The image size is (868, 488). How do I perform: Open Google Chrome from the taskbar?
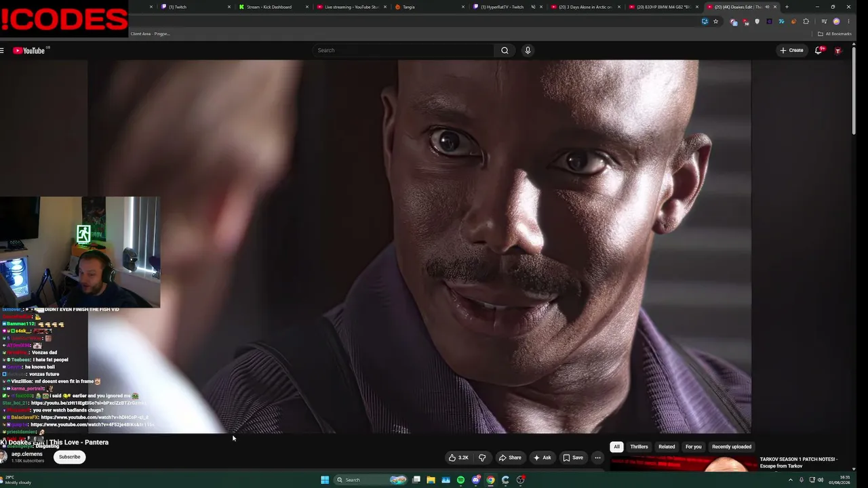point(490,480)
